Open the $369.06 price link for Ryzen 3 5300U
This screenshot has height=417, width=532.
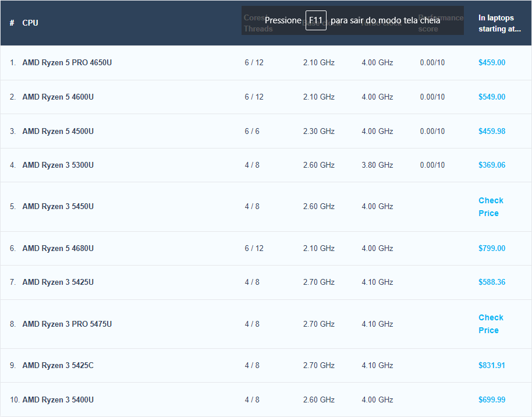pyautogui.click(x=492, y=165)
